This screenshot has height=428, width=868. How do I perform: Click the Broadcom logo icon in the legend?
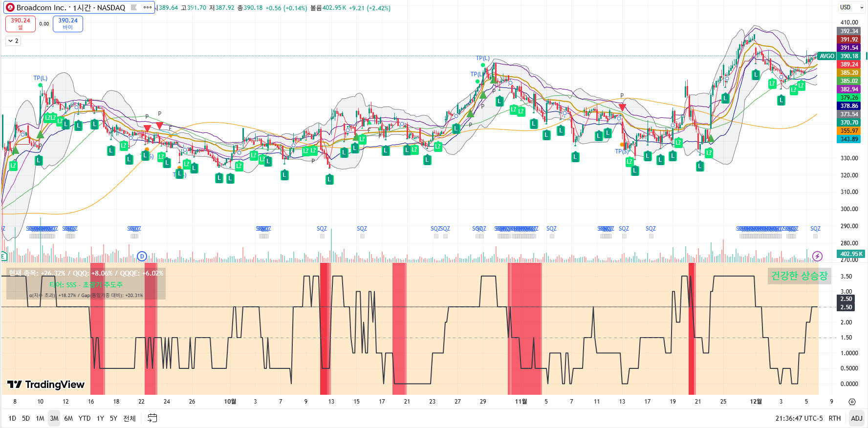coord(10,7)
